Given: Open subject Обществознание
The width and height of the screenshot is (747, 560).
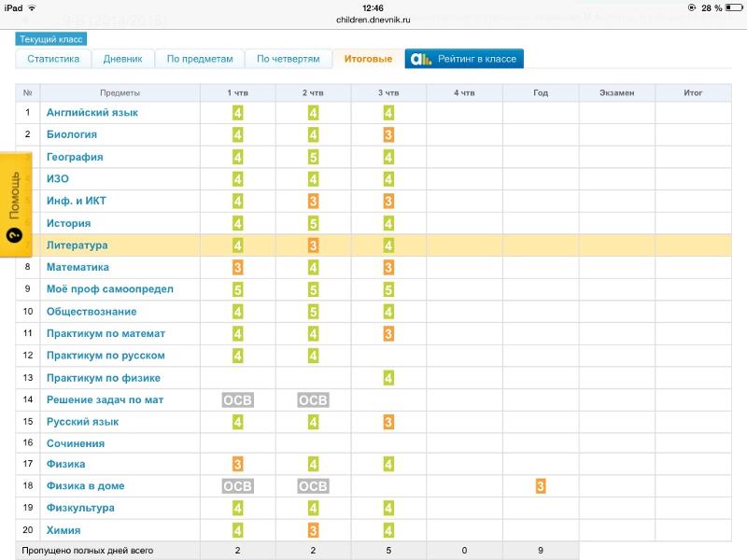Looking at the screenshot, I should (x=92, y=312).
